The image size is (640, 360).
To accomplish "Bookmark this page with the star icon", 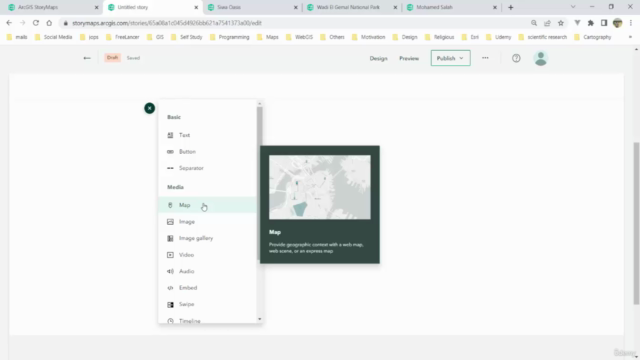I will (x=561, y=23).
